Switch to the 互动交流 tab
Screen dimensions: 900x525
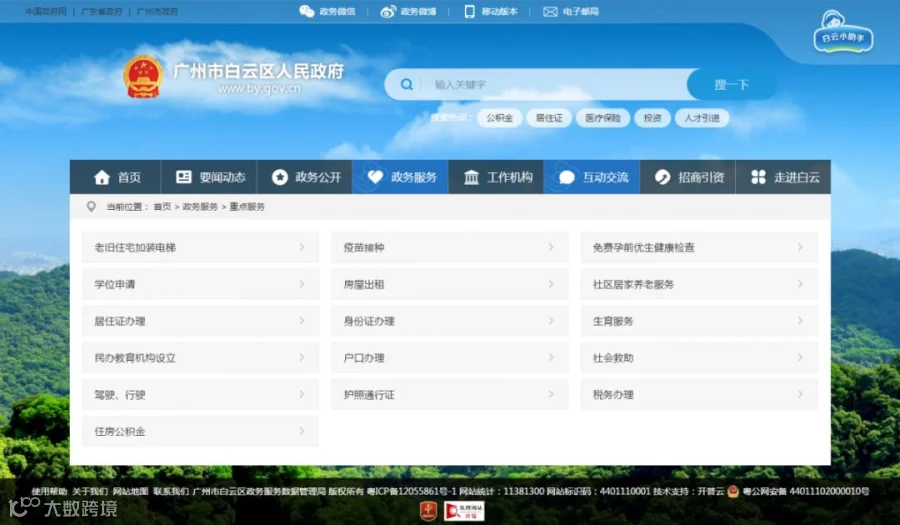click(x=592, y=177)
